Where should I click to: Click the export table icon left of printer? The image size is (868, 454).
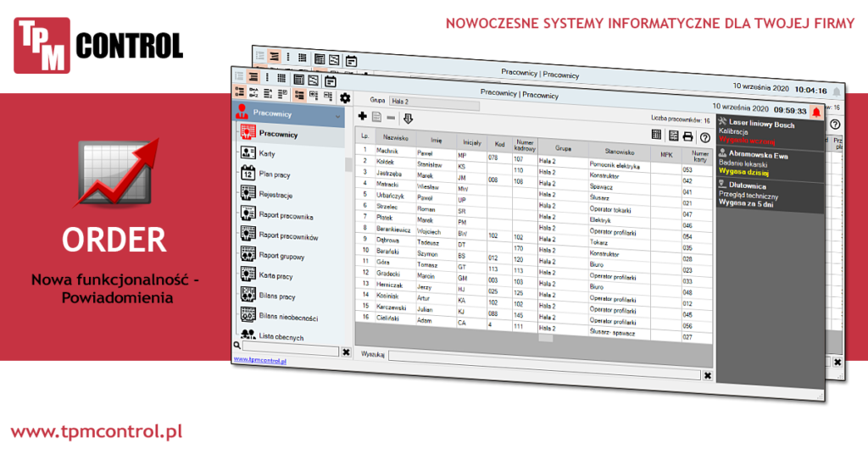tap(673, 136)
